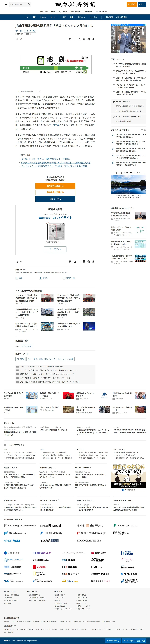Print article using header printer icon
This screenshot has width=150, height=644.
click(70, 39)
